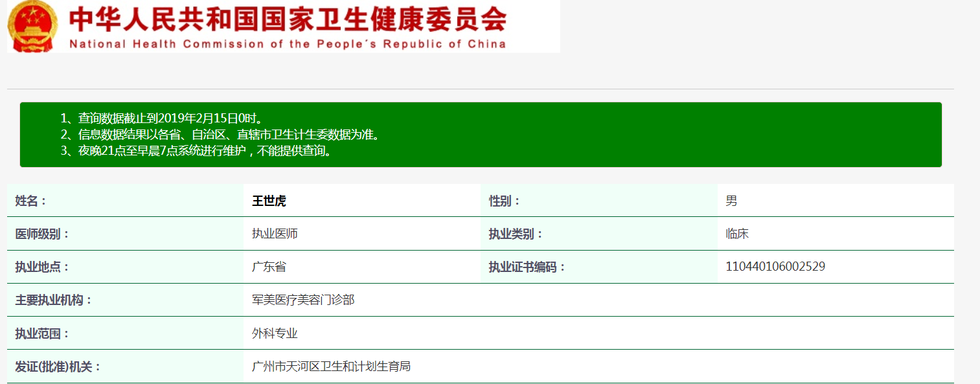Select notice line 查询数据截止到2019年2月15日0时
The image size is (980, 384).
(x=162, y=119)
